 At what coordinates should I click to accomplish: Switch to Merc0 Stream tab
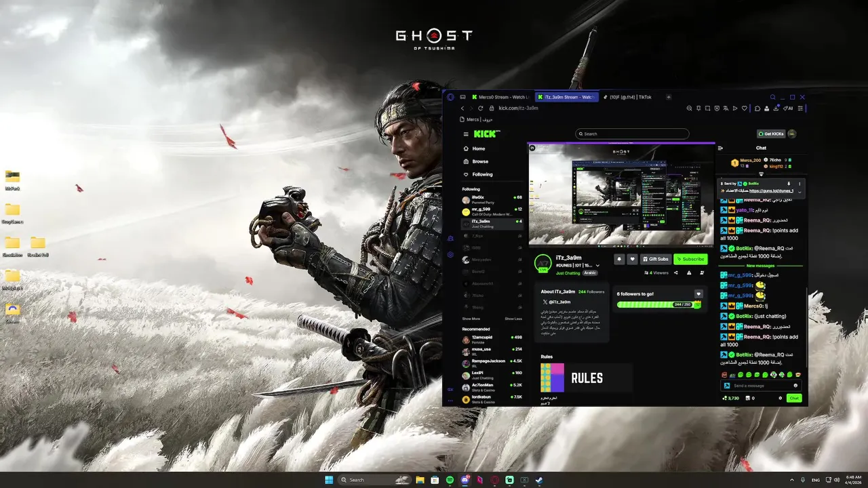(500, 97)
